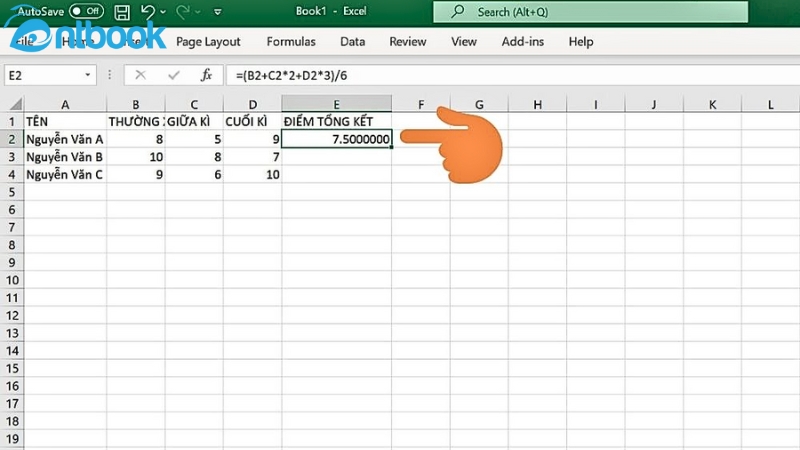
Task: Open the View tab
Action: (464, 42)
